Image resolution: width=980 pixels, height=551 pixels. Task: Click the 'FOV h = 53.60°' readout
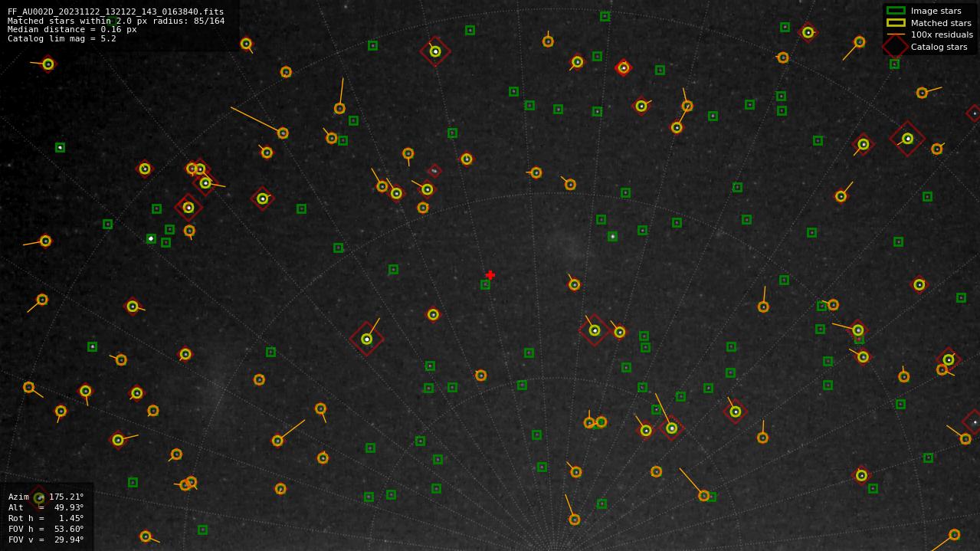46,529
